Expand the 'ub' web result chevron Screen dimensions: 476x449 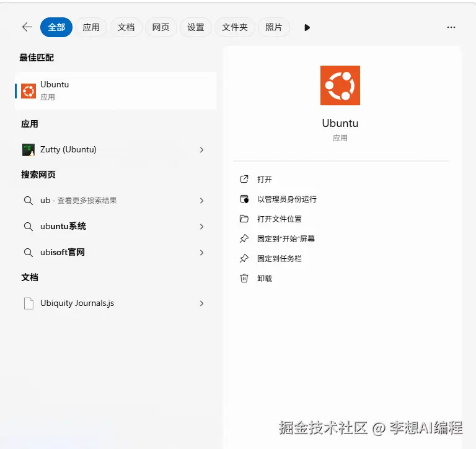(x=201, y=201)
